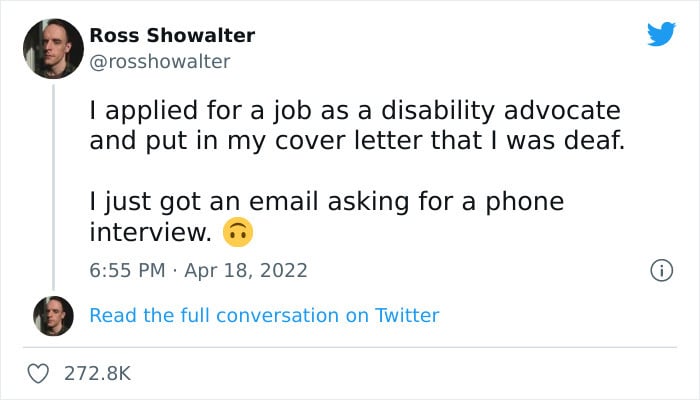Click the upside-down face emoji

tap(238, 232)
